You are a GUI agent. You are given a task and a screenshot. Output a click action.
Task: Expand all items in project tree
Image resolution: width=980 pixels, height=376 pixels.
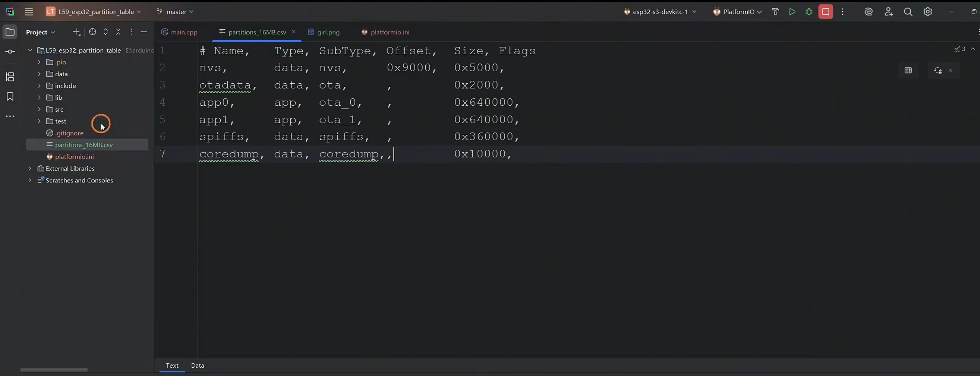click(106, 32)
